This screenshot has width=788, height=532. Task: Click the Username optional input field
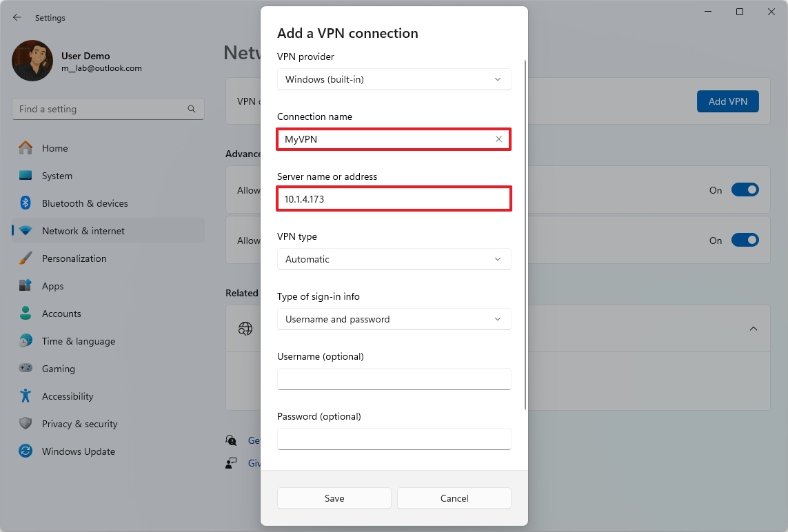(x=394, y=379)
